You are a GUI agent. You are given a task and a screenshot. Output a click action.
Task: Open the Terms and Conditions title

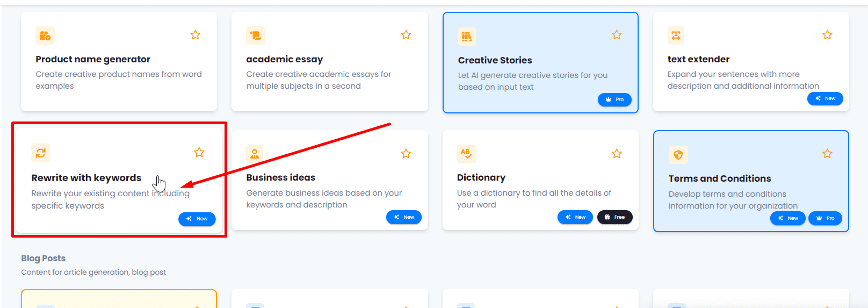719,178
